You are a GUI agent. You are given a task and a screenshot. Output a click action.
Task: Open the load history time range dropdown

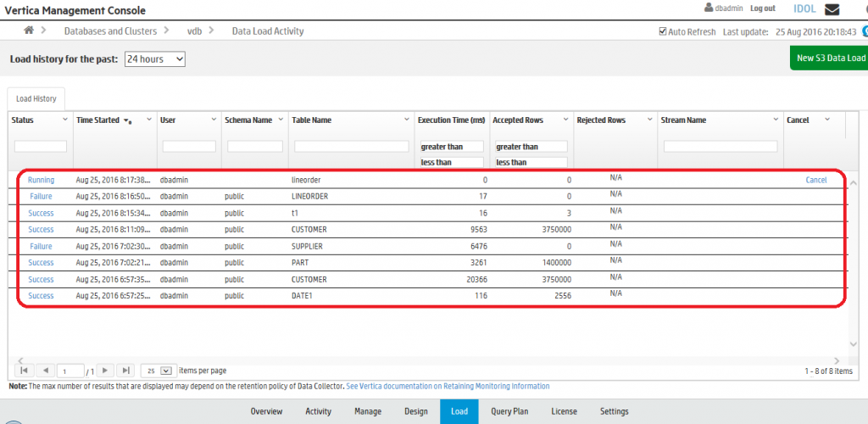point(155,59)
